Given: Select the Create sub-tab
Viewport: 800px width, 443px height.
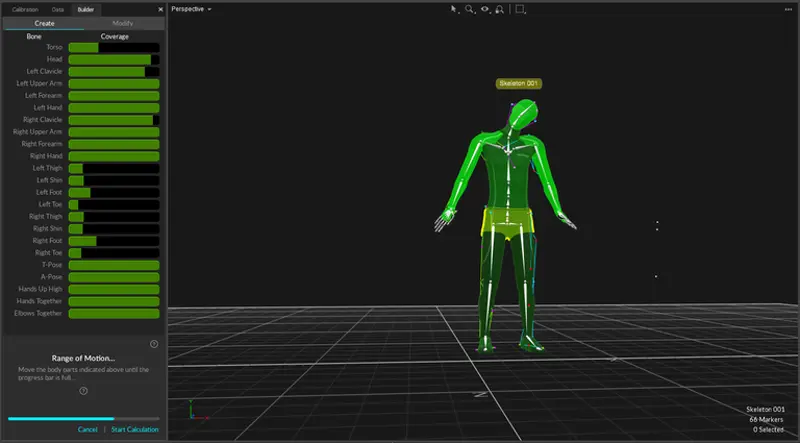Looking at the screenshot, I should pos(42,22).
